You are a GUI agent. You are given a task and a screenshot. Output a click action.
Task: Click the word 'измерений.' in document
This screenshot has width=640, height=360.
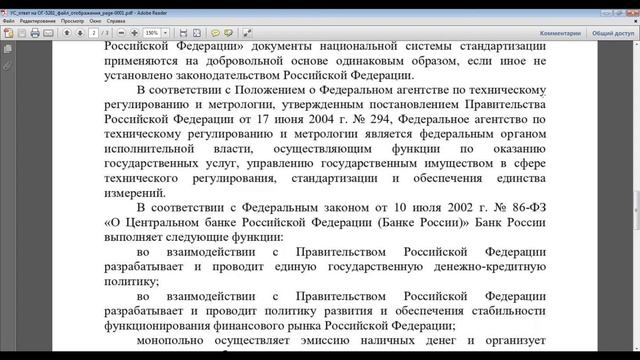point(135,193)
